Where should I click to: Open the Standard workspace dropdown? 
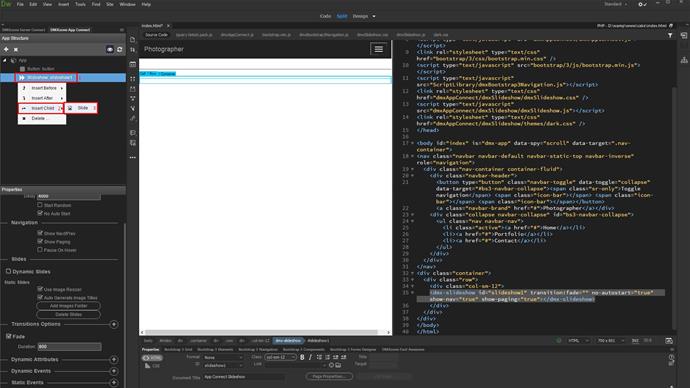[x=616, y=4]
